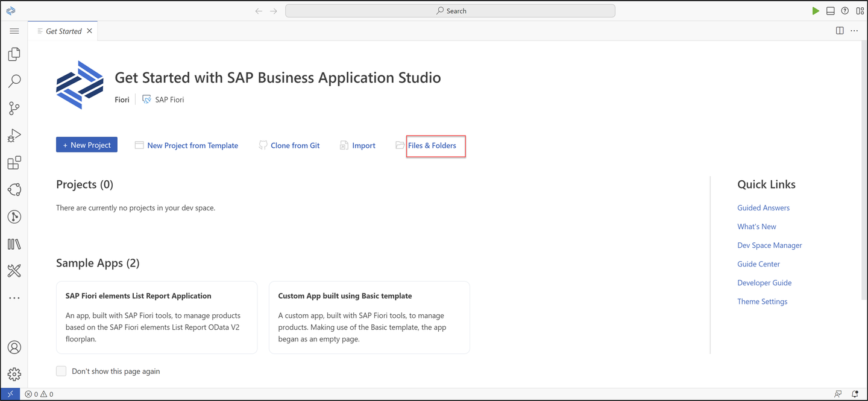Click the vertical scrollbar of the page
Viewport: 868px width, 401px height.
[863, 172]
